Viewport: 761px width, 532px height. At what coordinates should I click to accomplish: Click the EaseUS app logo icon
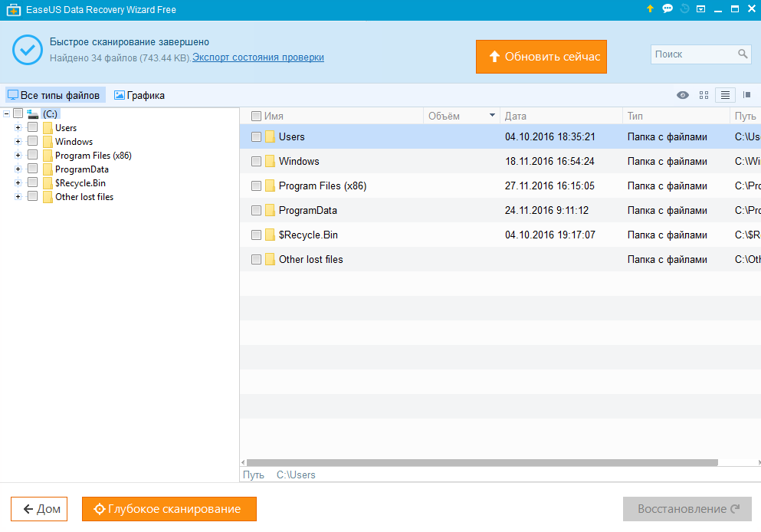(x=13, y=10)
